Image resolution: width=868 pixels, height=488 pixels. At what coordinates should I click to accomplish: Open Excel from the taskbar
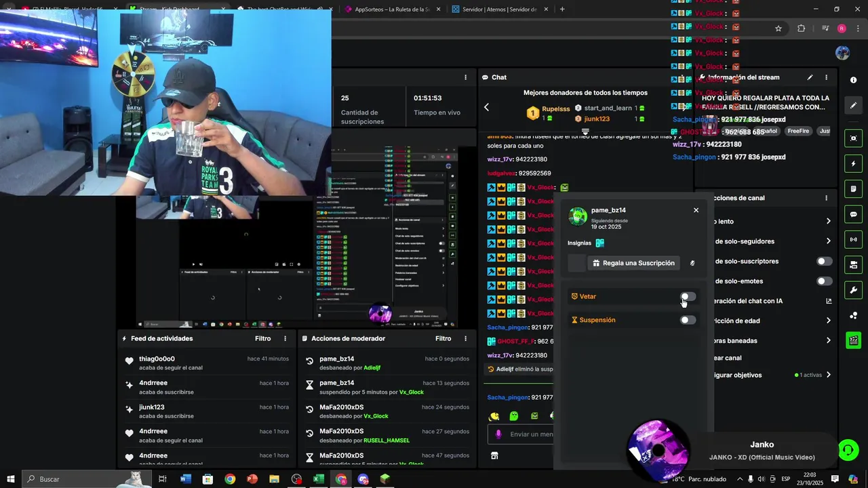point(319,479)
